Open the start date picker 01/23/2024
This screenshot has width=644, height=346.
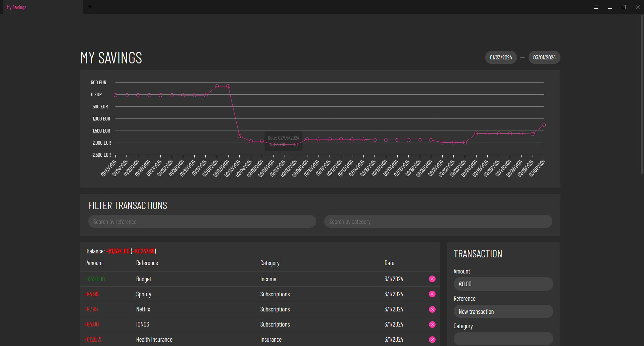tap(501, 57)
